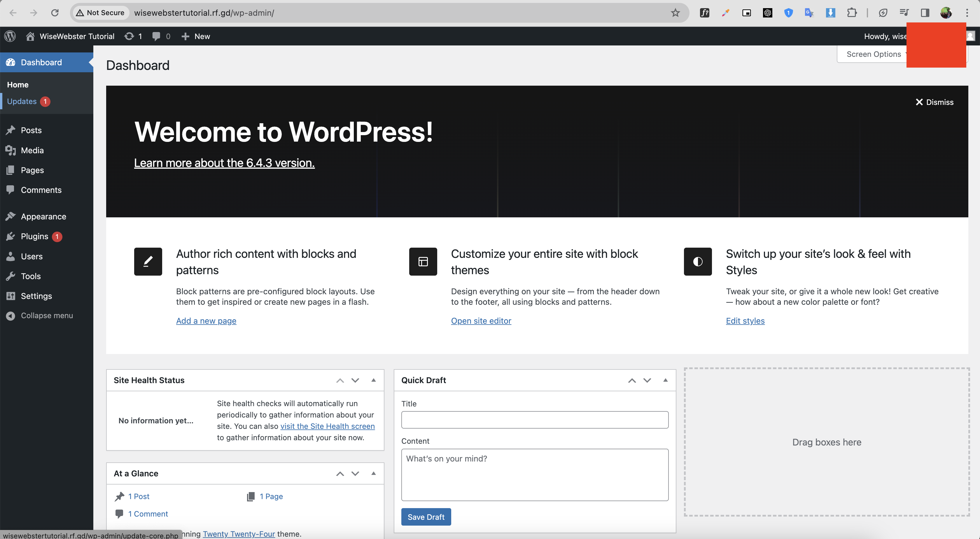
Task: Reload the page using browser refresh icon
Action: (55, 13)
